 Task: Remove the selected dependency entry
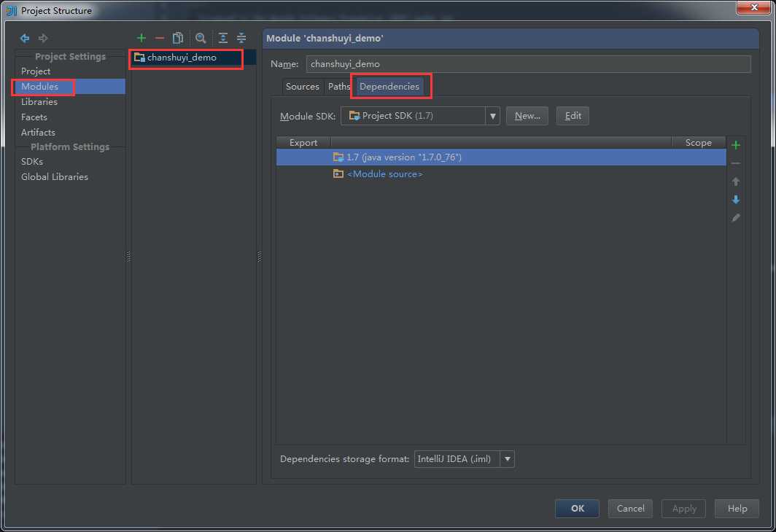click(x=736, y=163)
